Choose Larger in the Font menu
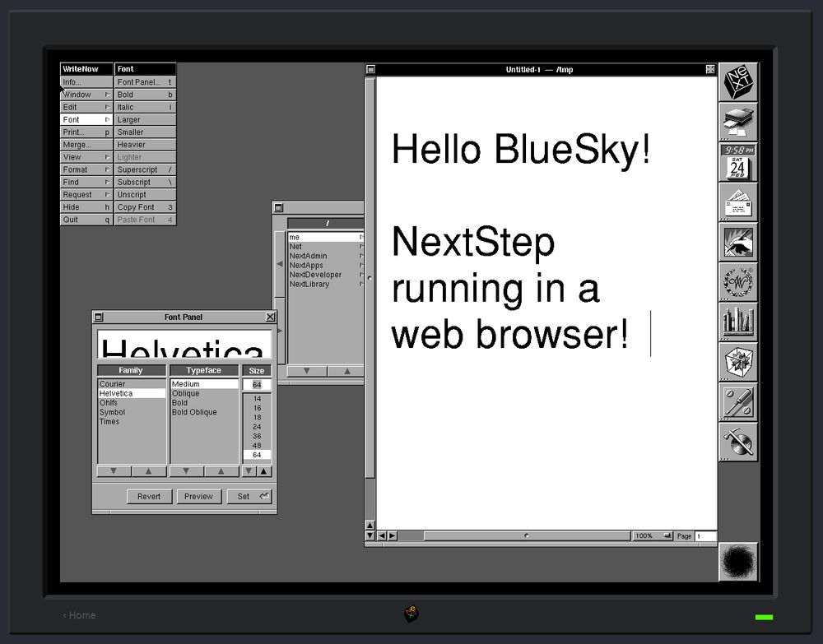 146,119
